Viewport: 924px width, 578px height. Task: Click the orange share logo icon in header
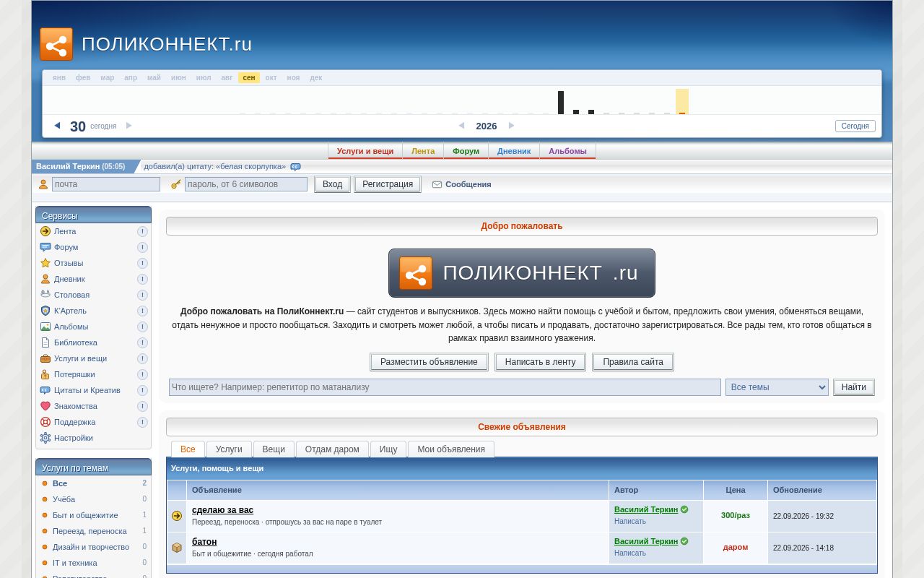click(x=56, y=44)
